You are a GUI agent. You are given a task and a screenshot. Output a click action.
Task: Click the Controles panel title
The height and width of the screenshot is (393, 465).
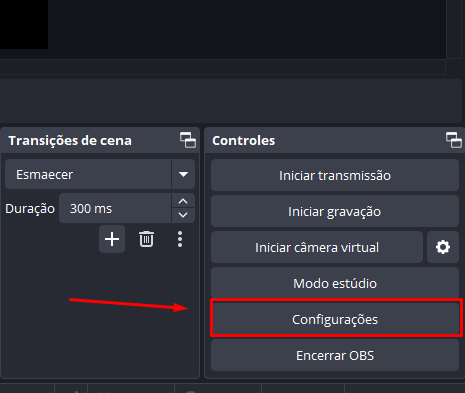coord(244,140)
